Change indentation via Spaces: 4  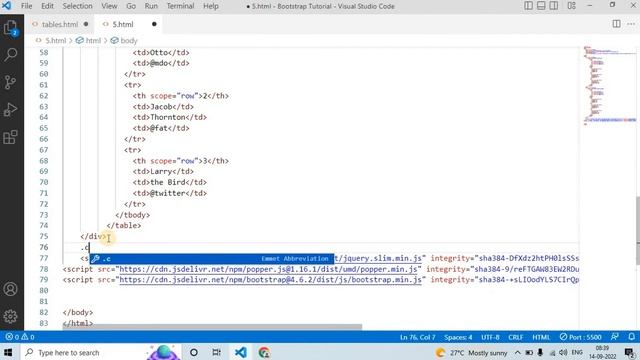point(458,337)
